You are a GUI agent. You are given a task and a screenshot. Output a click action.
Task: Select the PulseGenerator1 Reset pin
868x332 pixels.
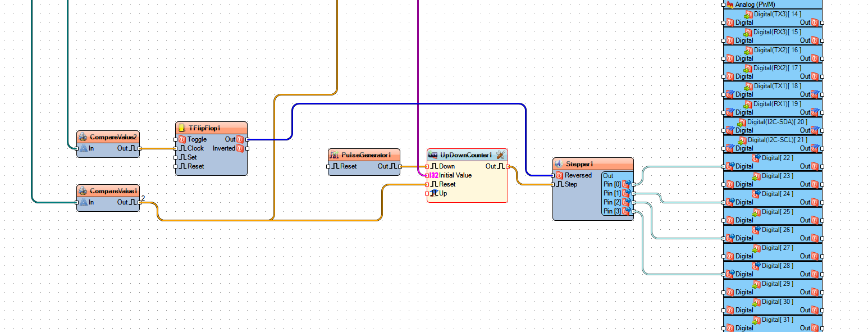click(328, 166)
